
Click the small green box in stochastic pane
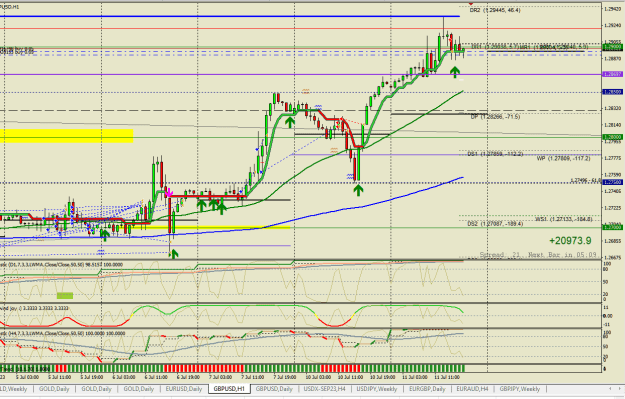[x=65, y=295]
